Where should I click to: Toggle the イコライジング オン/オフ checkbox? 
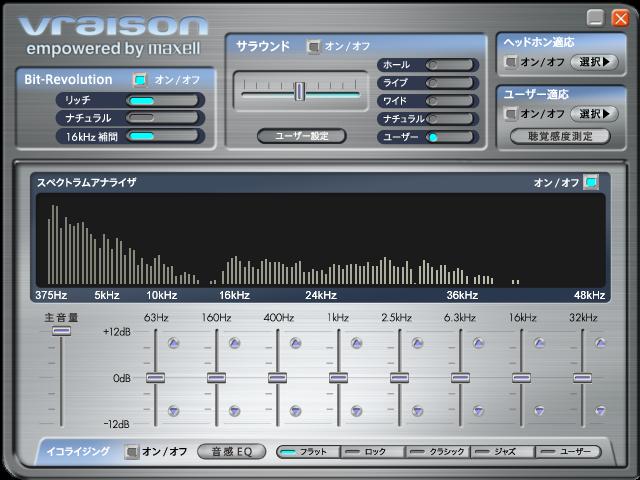pos(132,451)
